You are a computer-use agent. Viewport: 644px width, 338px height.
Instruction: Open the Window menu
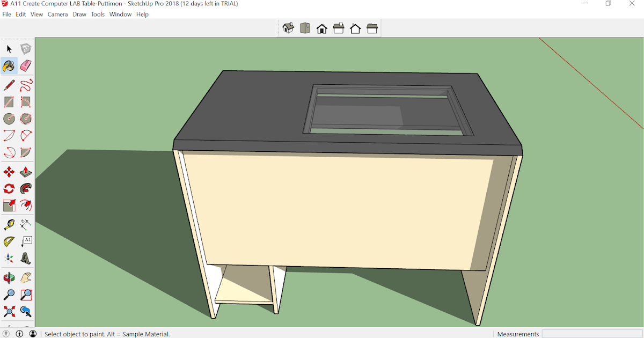(x=120, y=14)
